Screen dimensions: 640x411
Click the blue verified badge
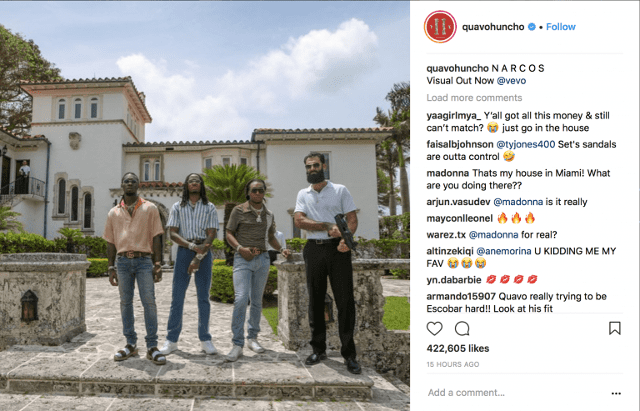(532, 27)
